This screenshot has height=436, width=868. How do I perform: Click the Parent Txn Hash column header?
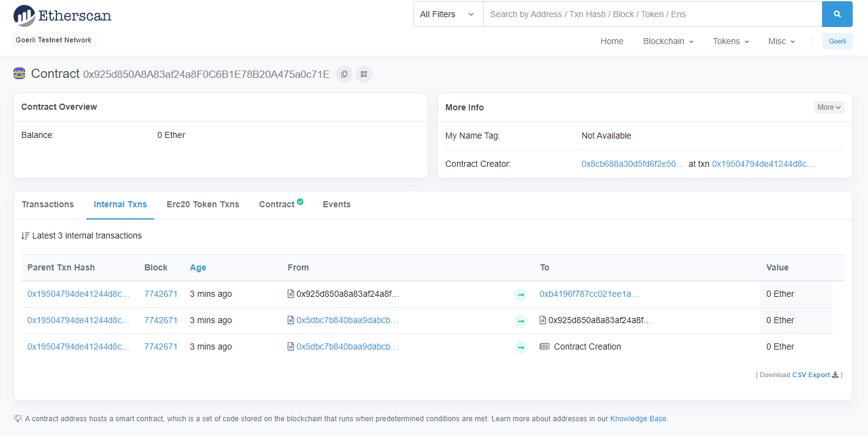click(x=61, y=267)
